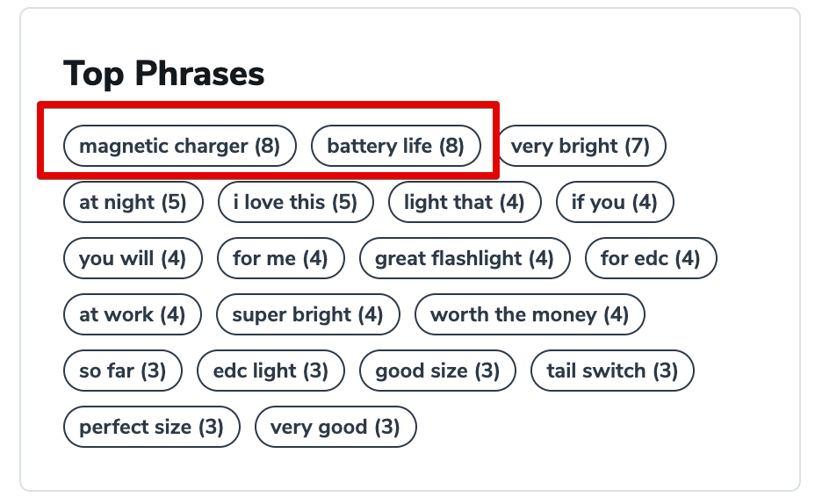
Task: Select the 'magnetic charger (8)' phrase chip
Action: 180,146
